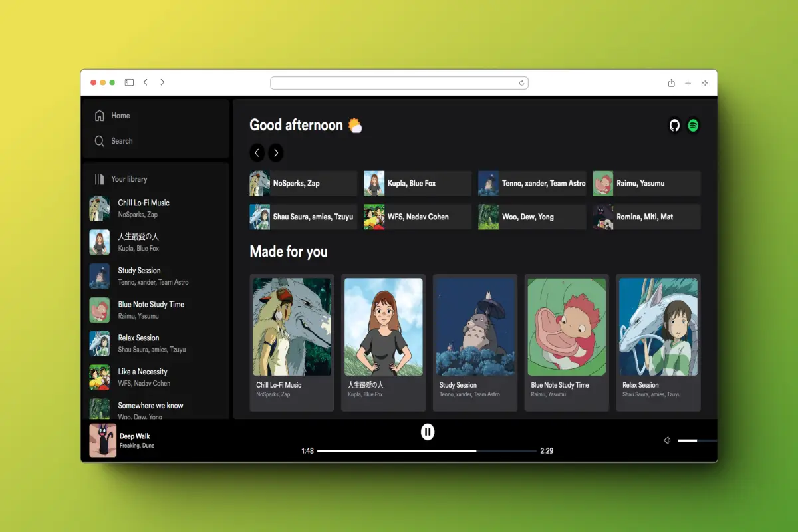Open Relax Session in library list

click(156, 343)
